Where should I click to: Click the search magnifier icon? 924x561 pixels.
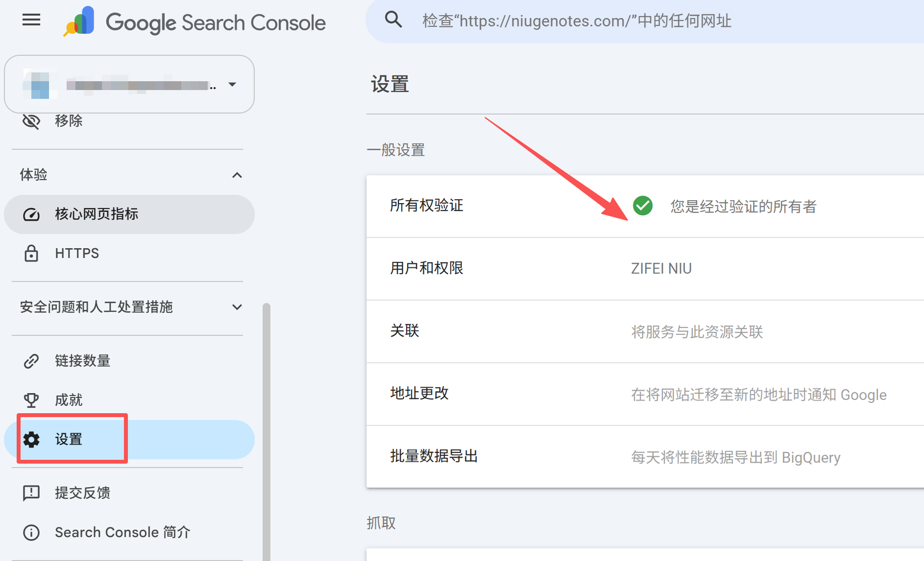(393, 20)
